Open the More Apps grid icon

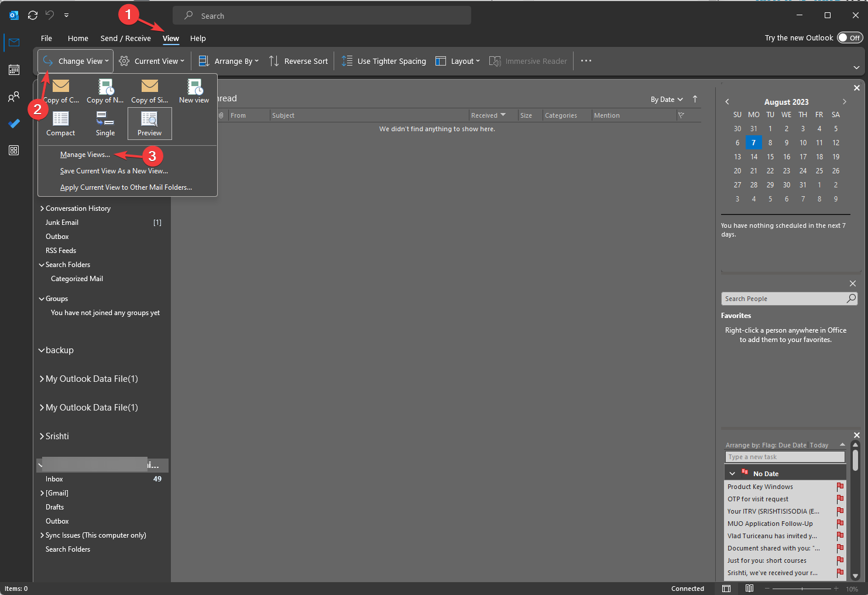(13, 151)
